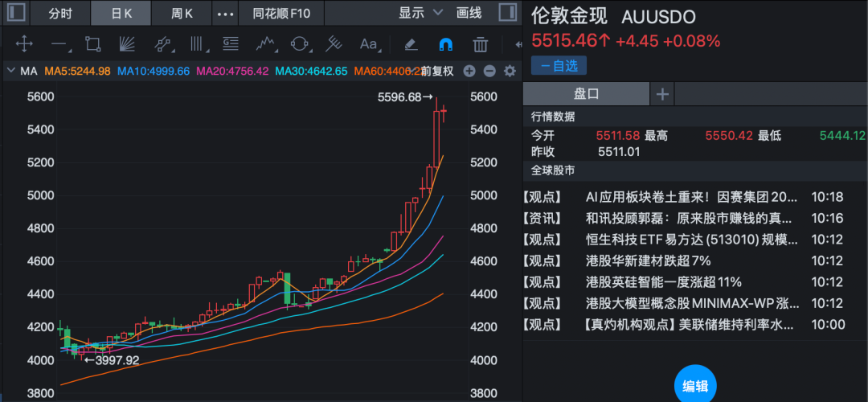This screenshot has width=868, height=402.
Task: Open the more periods ellipsis menu
Action: click(x=226, y=14)
